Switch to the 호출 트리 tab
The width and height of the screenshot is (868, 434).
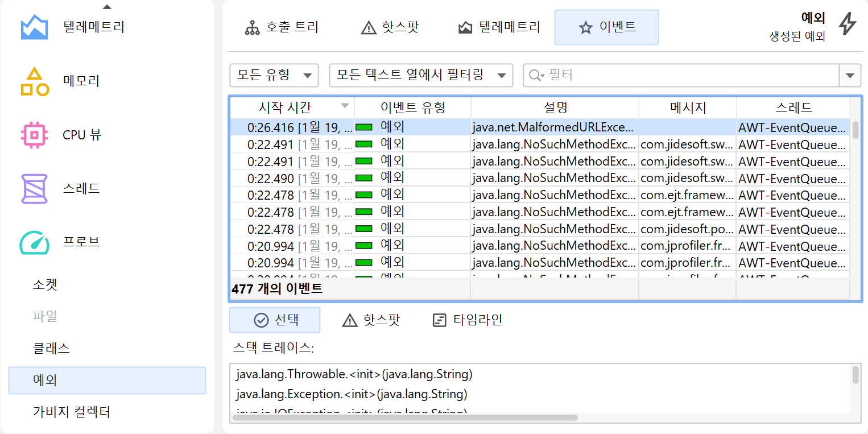[x=282, y=27]
